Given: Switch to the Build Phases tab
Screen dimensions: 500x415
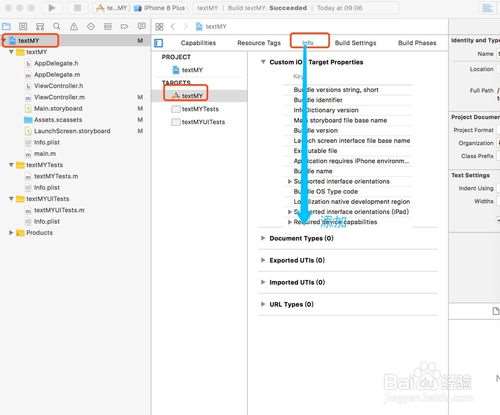Looking at the screenshot, I should point(417,43).
